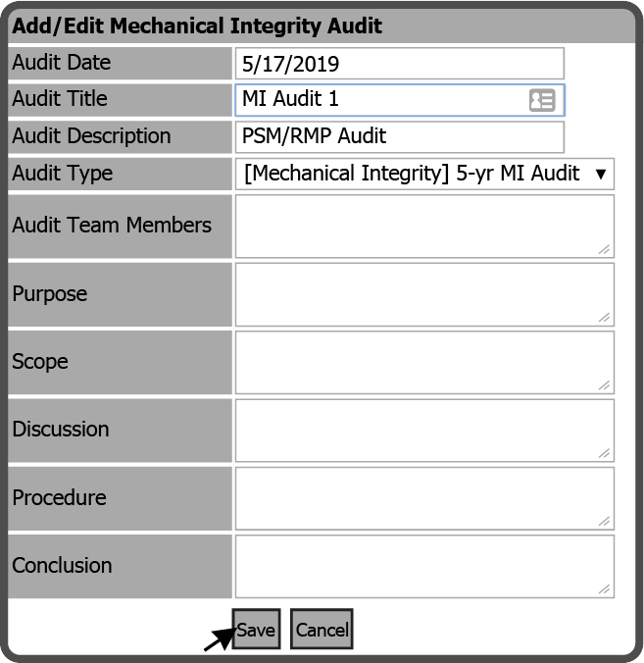The width and height of the screenshot is (644, 663).
Task: Click inside the Procedure text area
Action: 424,498
